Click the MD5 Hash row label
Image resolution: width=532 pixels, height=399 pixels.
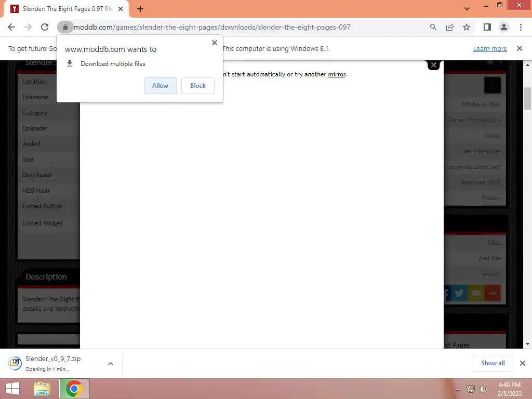(x=36, y=190)
